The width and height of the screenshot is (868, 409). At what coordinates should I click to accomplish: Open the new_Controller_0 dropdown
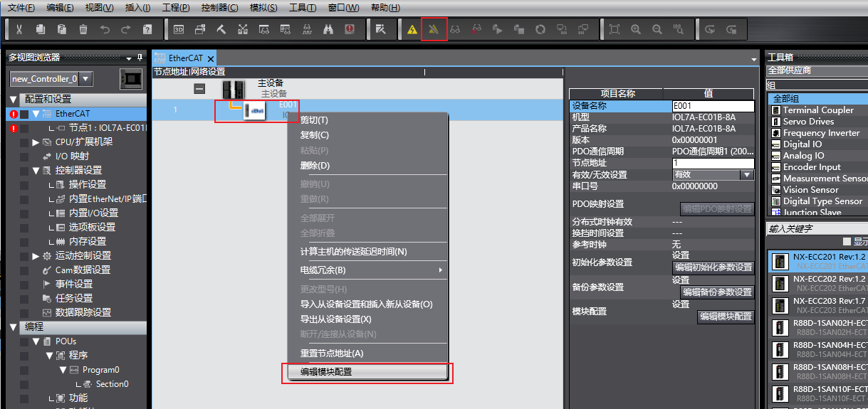pos(85,79)
